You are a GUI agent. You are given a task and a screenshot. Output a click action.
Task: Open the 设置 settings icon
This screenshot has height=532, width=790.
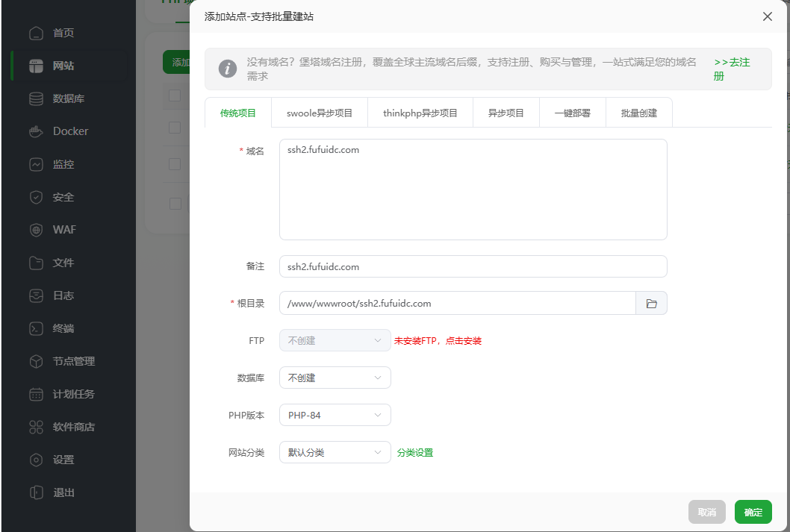click(37, 460)
